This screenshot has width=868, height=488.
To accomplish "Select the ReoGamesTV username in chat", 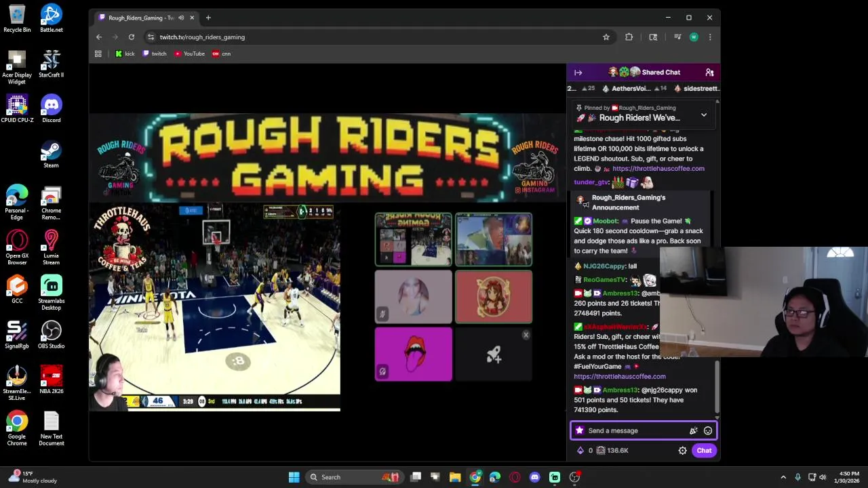I will pos(605,280).
